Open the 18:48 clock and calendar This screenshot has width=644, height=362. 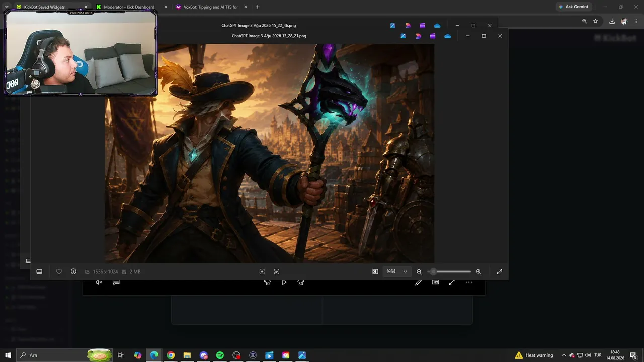[615, 355]
